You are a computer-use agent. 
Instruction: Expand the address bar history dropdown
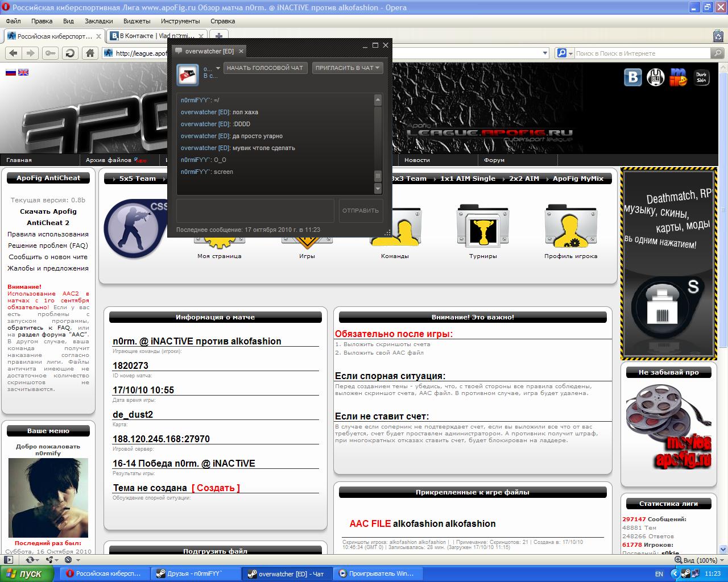click(x=545, y=53)
